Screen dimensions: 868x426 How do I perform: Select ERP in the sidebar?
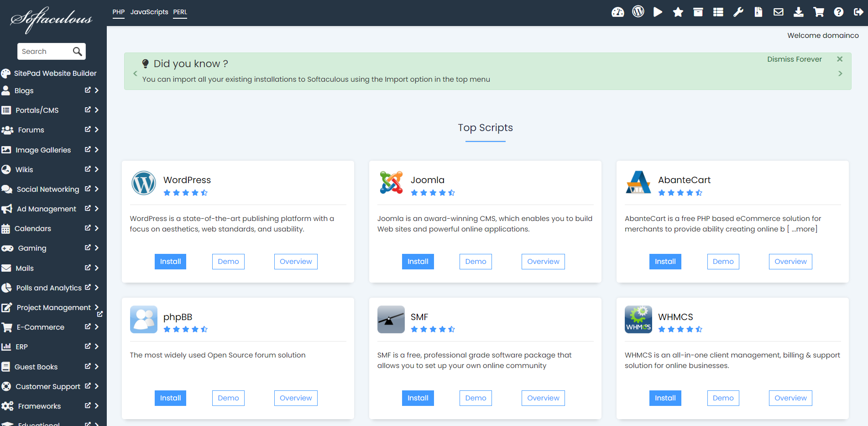21,347
